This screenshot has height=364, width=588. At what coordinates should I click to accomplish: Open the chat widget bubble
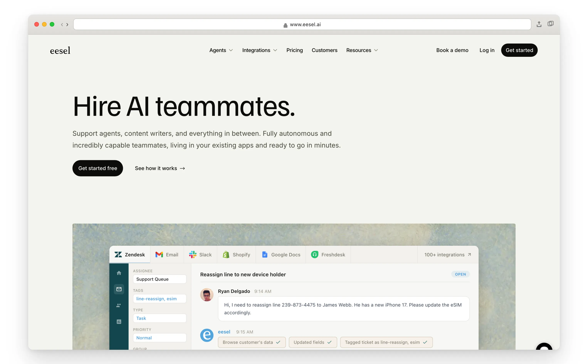point(544,347)
